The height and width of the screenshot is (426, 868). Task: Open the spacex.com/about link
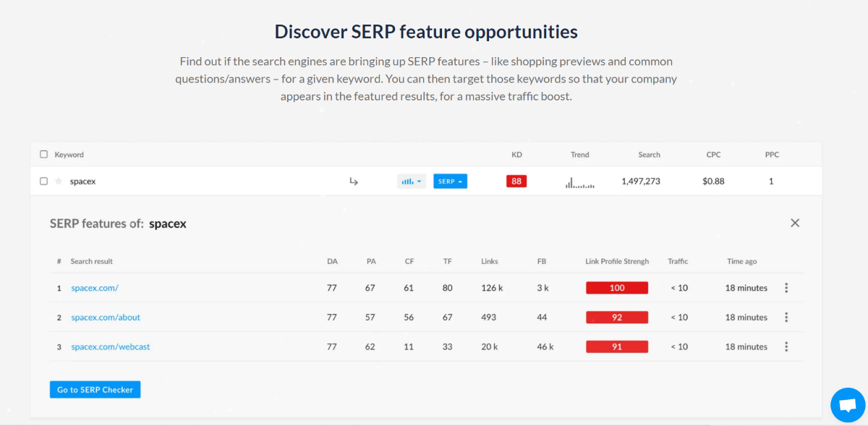(x=106, y=317)
